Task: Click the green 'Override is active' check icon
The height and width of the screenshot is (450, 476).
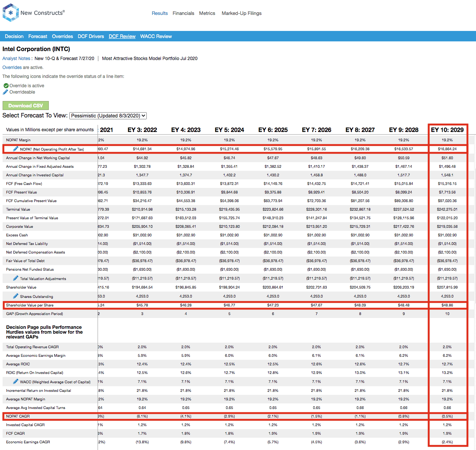Action: [6, 86]
